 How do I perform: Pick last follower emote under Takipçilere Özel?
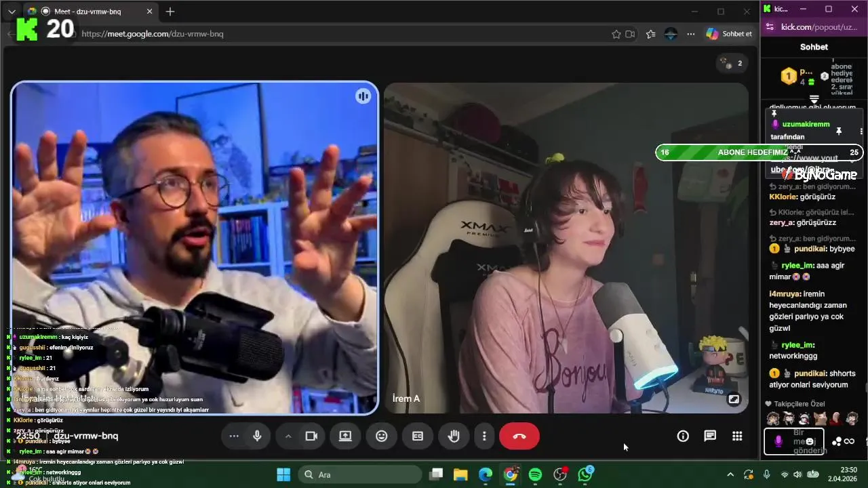pos(852,418)
